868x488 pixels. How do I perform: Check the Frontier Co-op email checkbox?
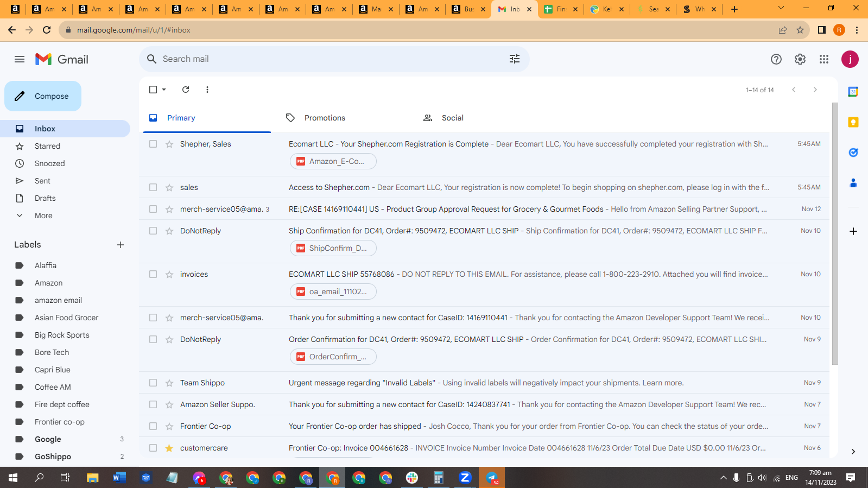(153, 426)
